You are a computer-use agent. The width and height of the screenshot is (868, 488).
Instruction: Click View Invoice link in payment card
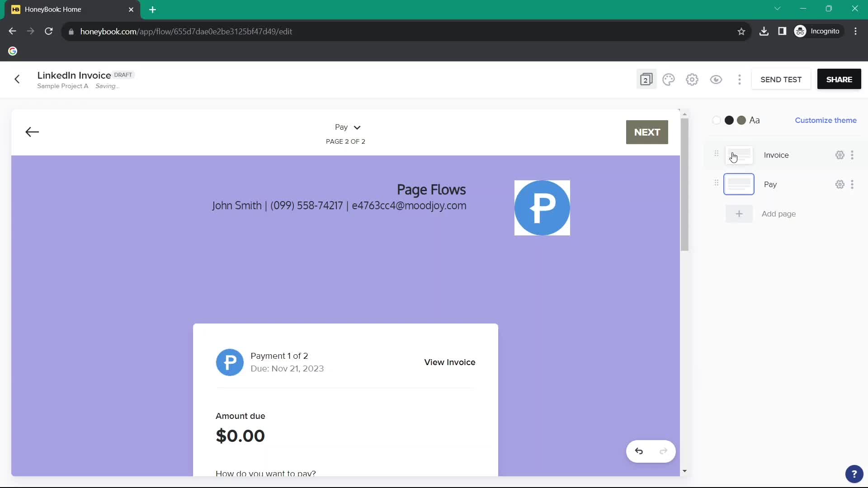pos(449,361)
